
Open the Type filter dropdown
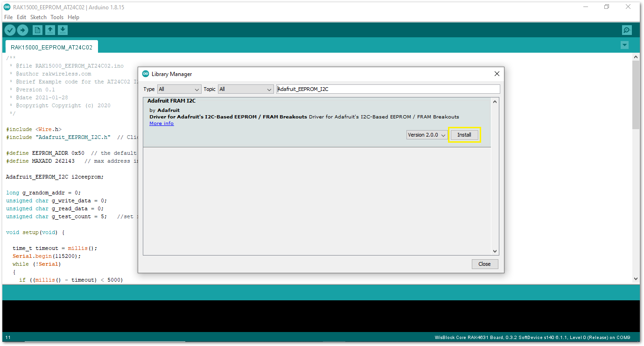(179, 89)
